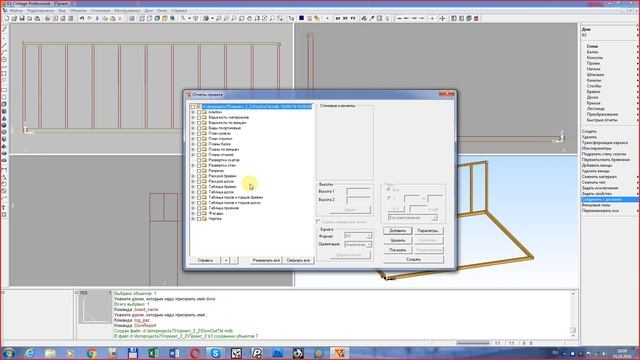Expand the Ведомость по венцам tree node
Viewport: 640px width, 360px height.
click(x=193, y=122)
